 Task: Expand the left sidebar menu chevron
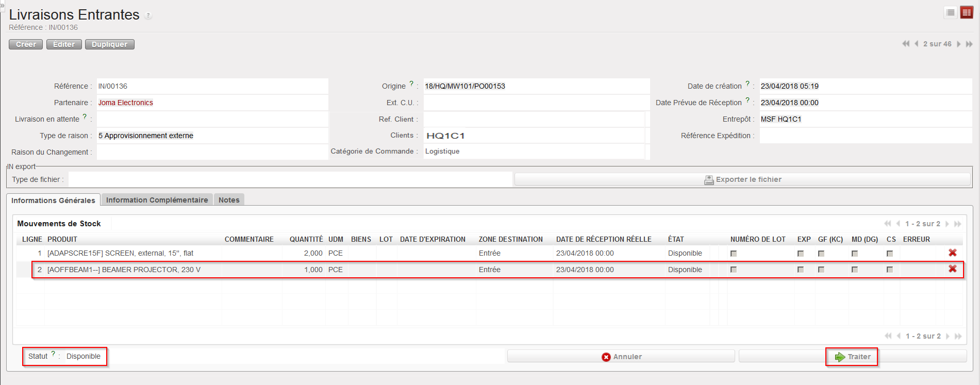2,5
